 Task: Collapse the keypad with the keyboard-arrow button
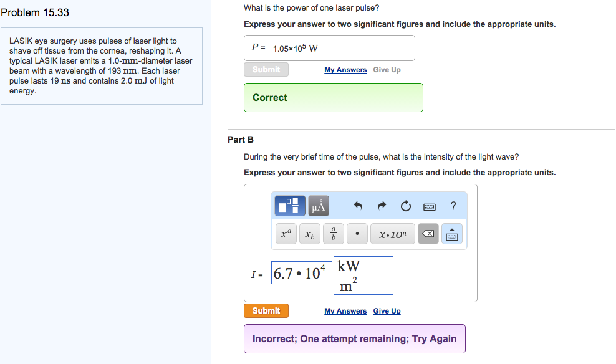[x=452, y=234]
